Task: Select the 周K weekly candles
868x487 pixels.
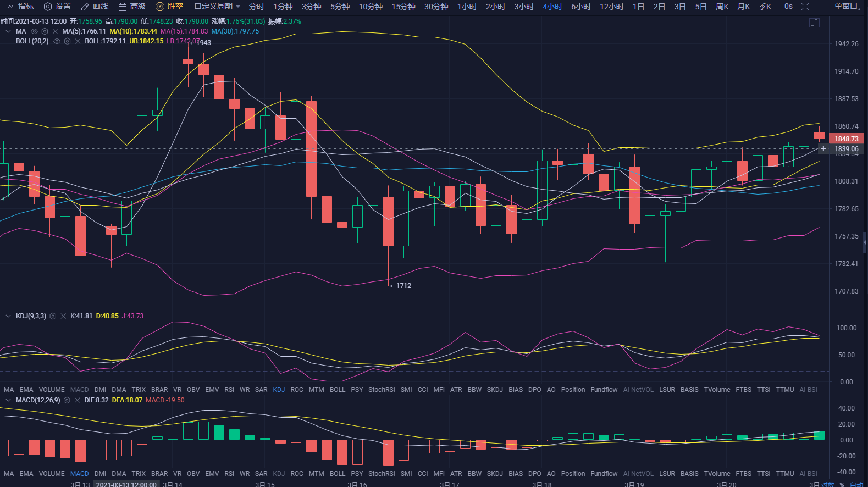Action: [x=722, y=7]
